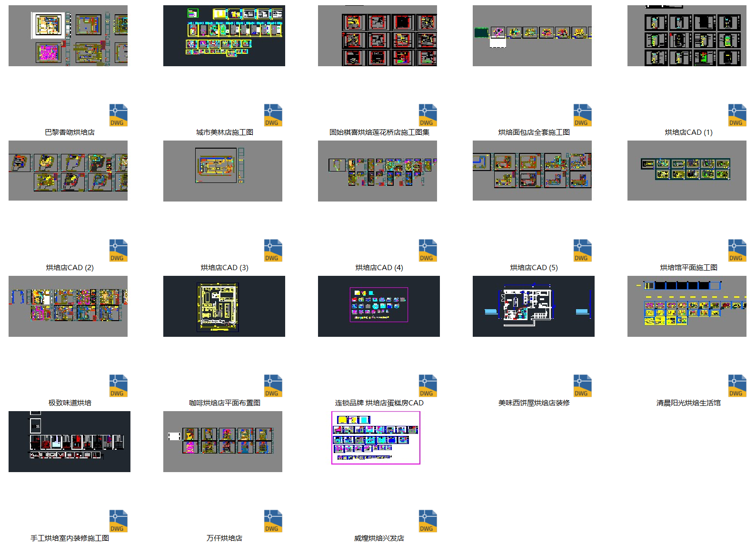The height and width of the screenshot is (555, 756).
Task: Click the DWG icon for 万仟烘焙店
Action: coord(273,521)
